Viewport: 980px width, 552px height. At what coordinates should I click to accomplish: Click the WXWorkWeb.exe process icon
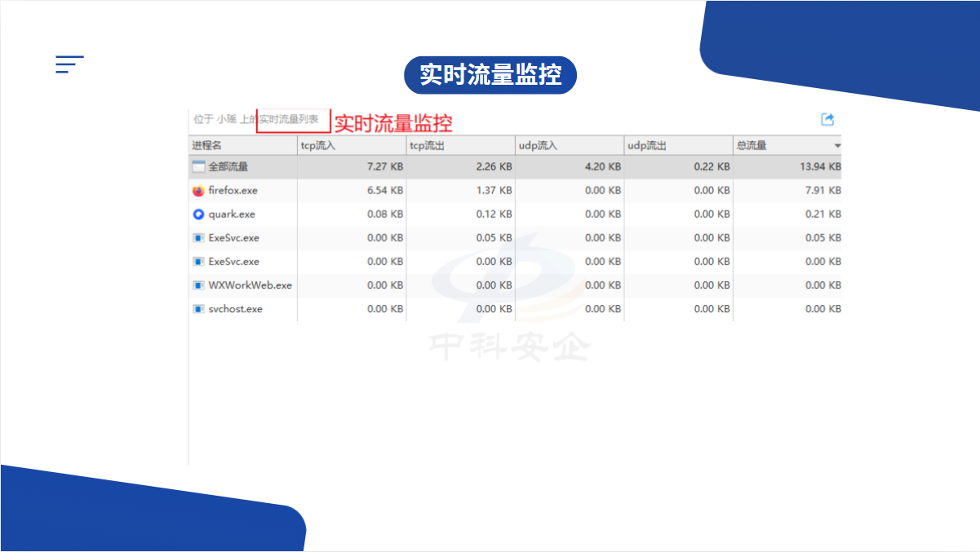click(198, 285)
